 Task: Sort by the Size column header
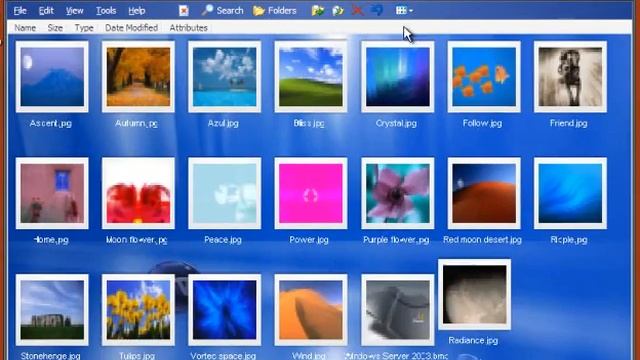click(x=55, y=28)
